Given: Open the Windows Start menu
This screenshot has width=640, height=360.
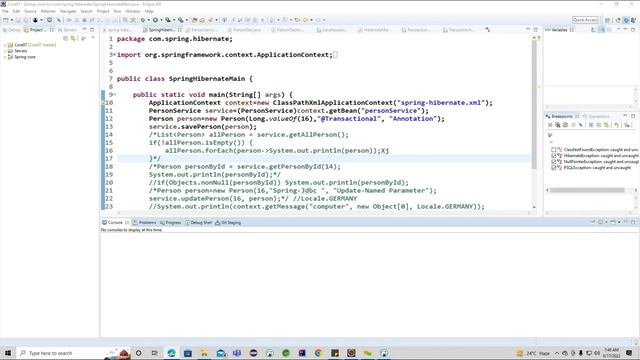Looking at the screenshot, I should tap(8, 353).
